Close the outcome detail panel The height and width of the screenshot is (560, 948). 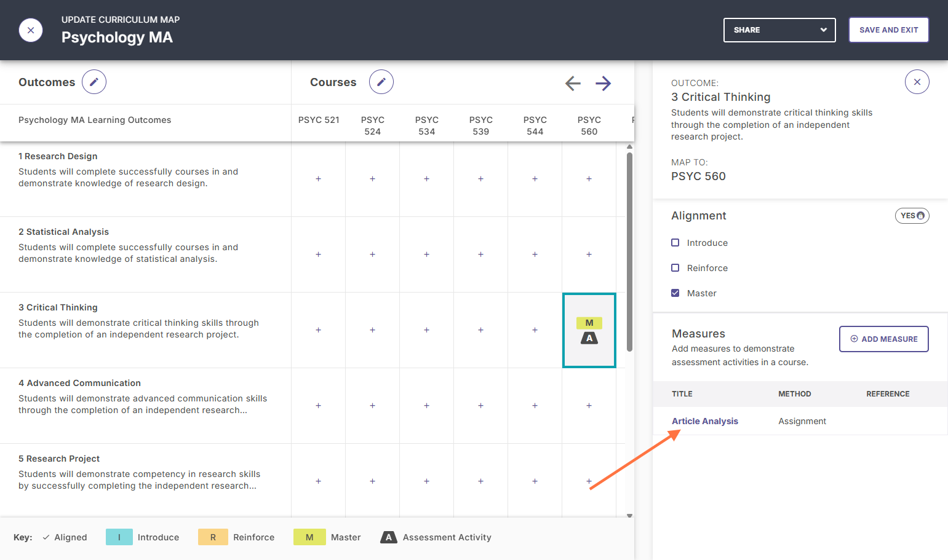[x=917, y=82]
